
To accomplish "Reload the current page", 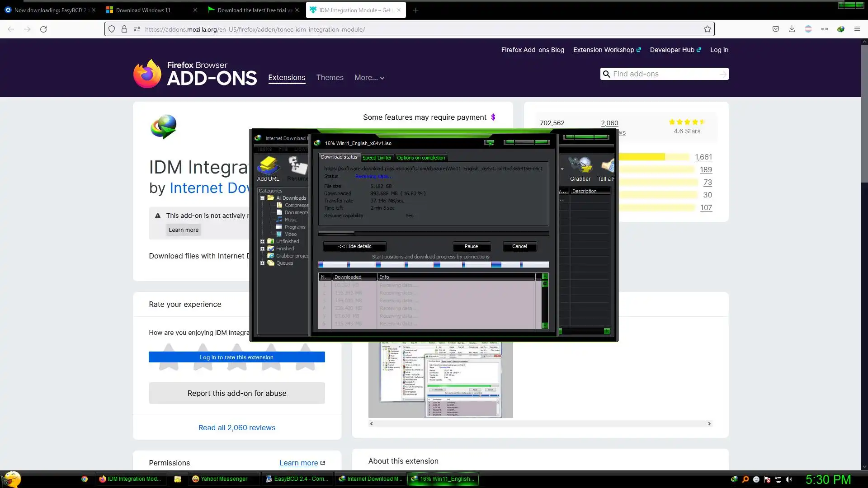I will coord(43,29).
